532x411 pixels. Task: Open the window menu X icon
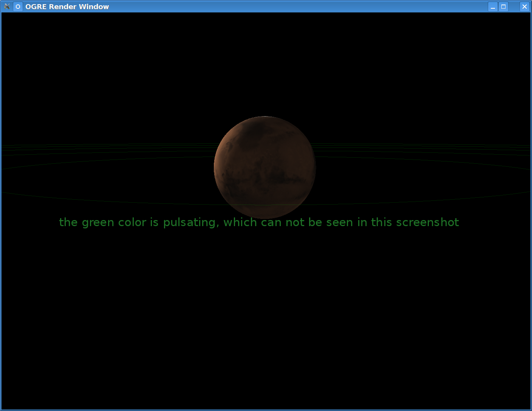pos(7,6)
